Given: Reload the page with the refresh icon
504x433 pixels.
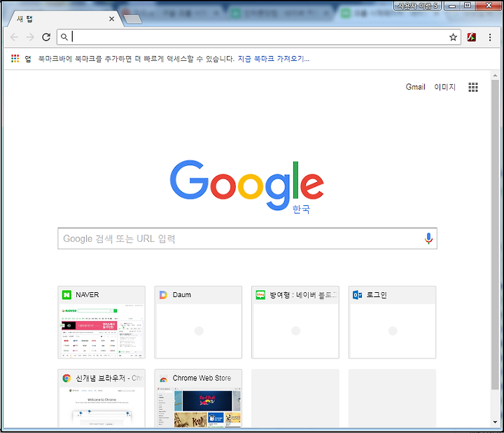Looking at the screenshot, I should (x=46, y=37).
